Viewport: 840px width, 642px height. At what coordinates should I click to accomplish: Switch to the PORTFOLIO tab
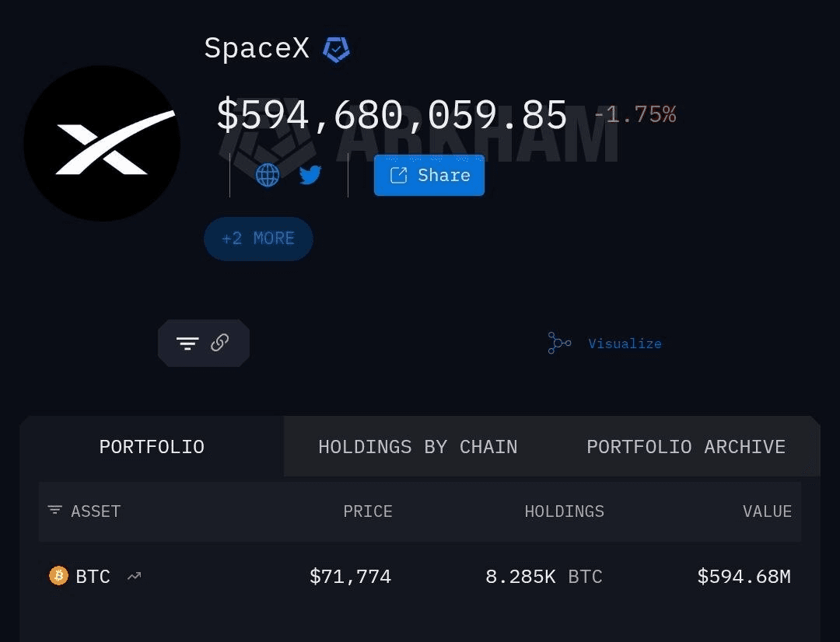pos(152,447)
